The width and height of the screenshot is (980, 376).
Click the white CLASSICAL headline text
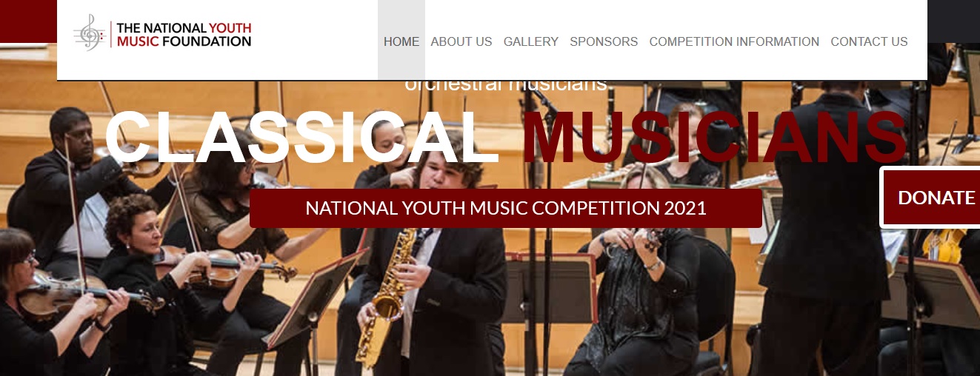pos(304,138)
